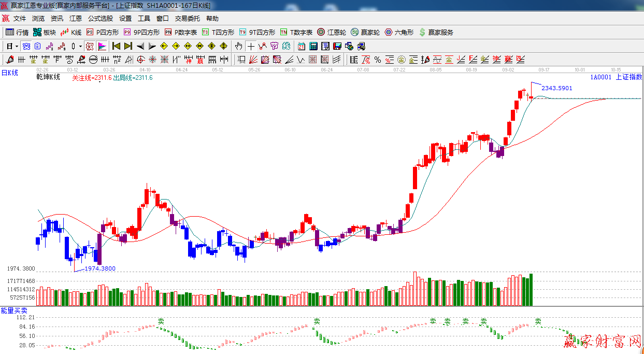Expand the candlestick chart type dropdown

coord(80,46)
